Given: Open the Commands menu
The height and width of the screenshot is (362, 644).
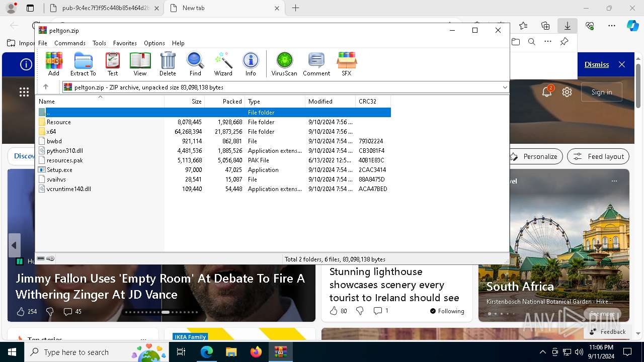Looking at the screenshot, I should click(x=70, y=43).
